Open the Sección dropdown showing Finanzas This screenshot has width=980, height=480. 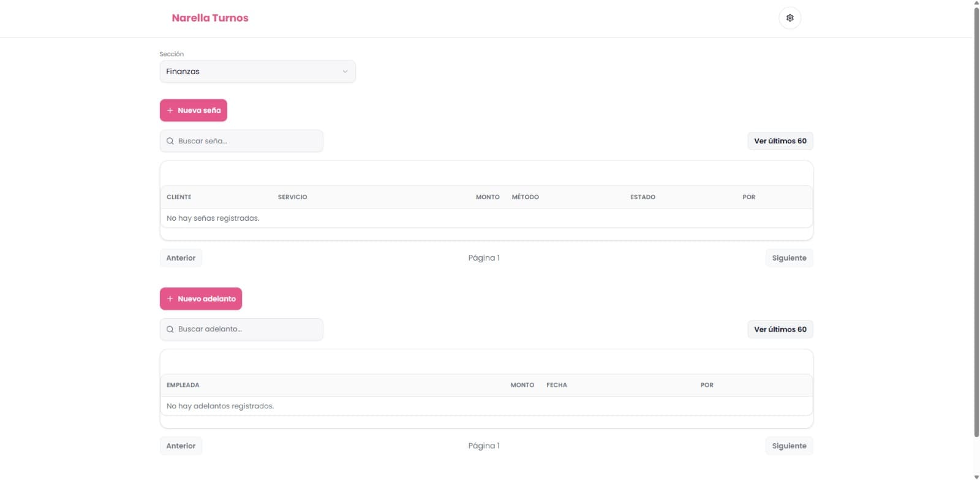tap(257, 72)
